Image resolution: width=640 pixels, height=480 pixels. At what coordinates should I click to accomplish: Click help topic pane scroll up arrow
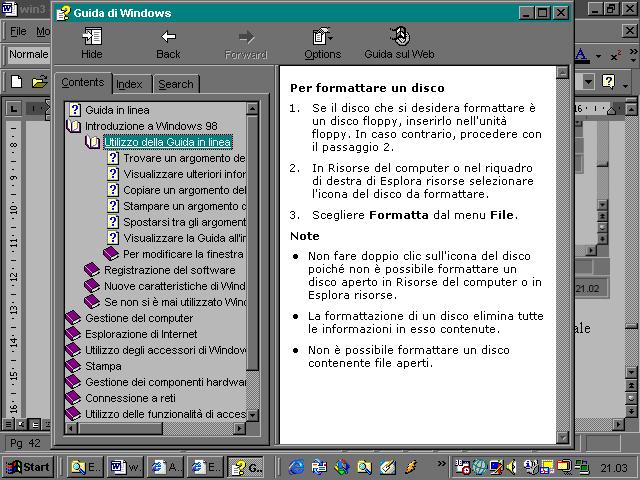pyautogui.click(x=562, y=73)
